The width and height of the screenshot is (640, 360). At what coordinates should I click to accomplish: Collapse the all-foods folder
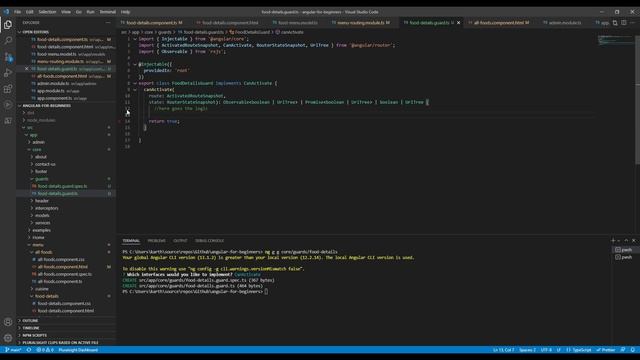tap(43, 252)
